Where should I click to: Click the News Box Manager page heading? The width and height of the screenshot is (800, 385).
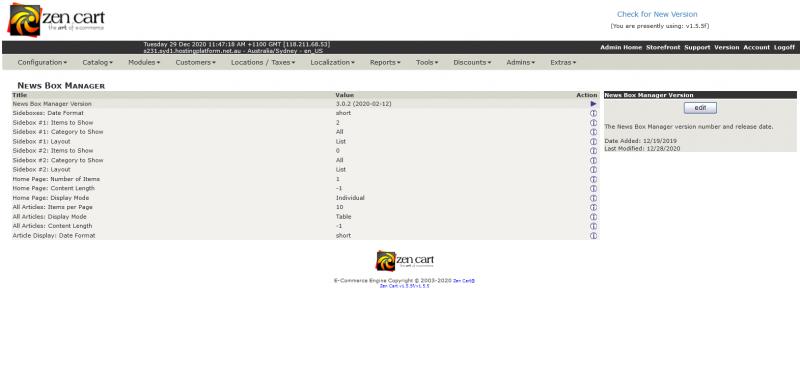coord(61,86)
